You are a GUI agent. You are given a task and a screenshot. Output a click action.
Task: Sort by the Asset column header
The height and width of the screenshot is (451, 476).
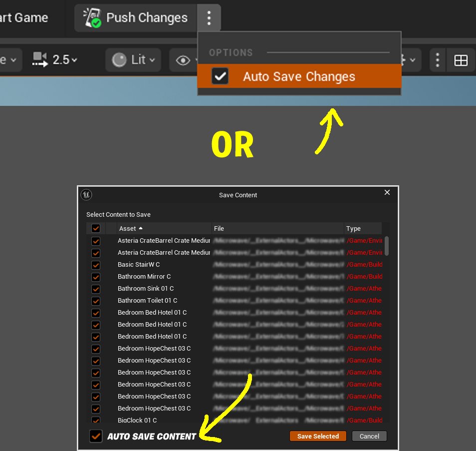(164, 229)
